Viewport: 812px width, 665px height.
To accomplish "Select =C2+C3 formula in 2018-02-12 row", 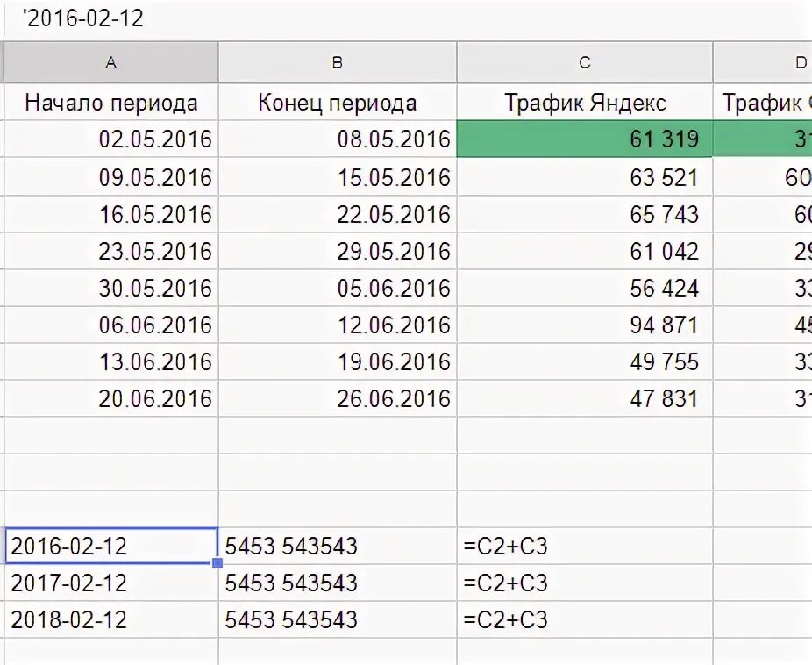I will point(585,619).
